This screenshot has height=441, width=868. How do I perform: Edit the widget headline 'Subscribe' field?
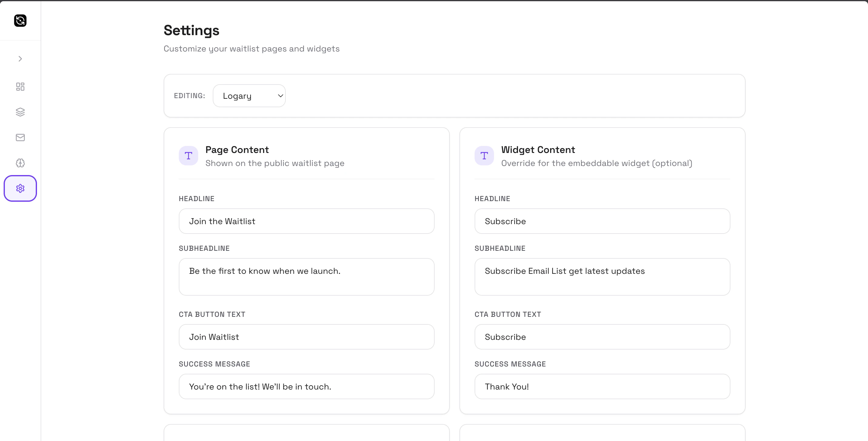pyautogui.click(x=602, y=221)
